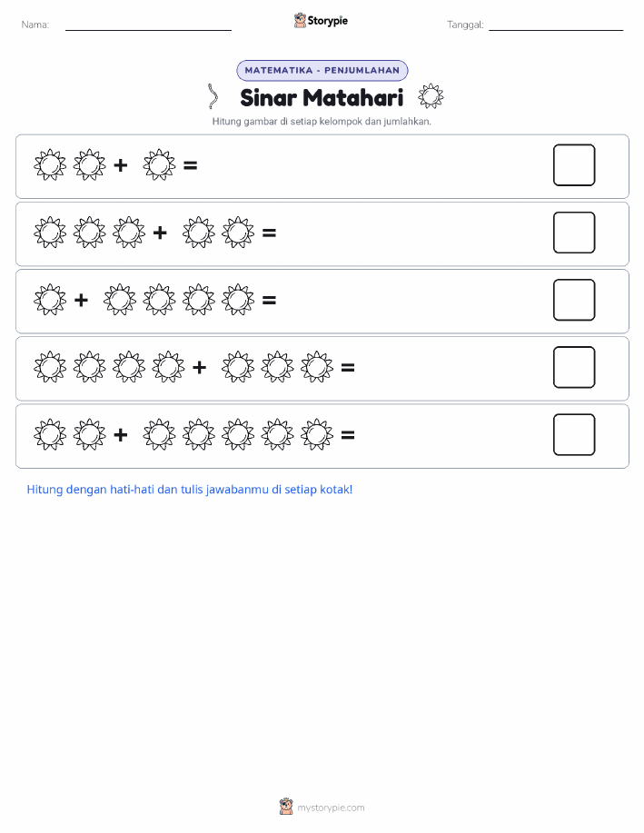
Task: Click the single sun after plus in first row
Action: 159,164
